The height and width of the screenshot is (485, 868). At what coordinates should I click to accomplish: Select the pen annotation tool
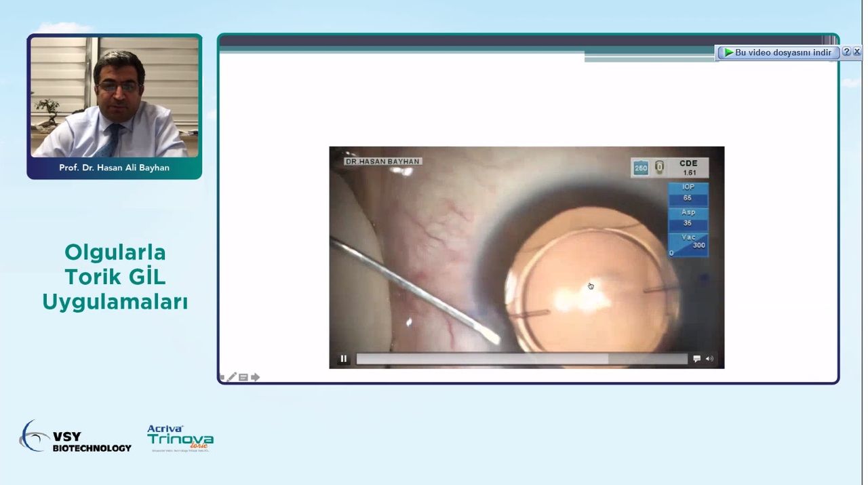(x=232, y=377)
